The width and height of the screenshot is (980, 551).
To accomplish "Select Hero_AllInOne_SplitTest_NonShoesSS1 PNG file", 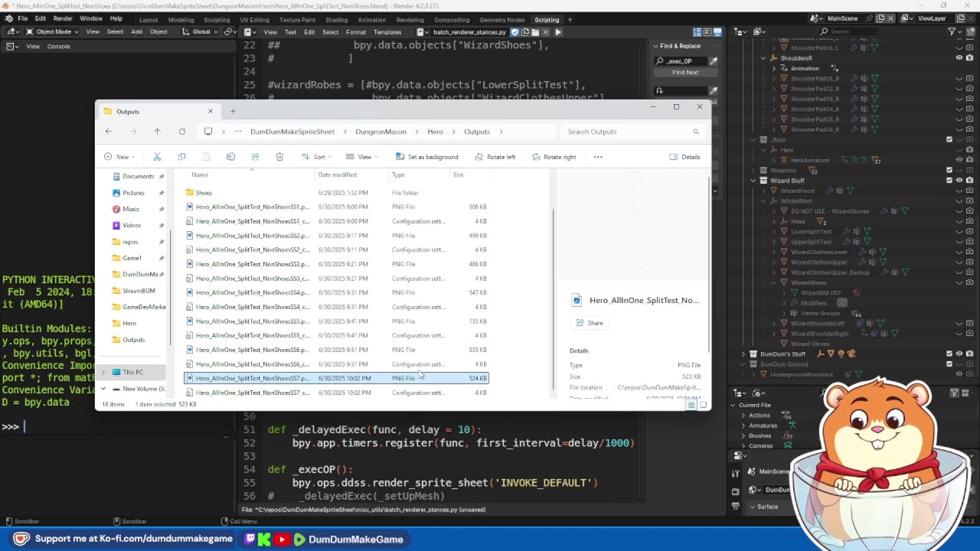I will point(335,207).
